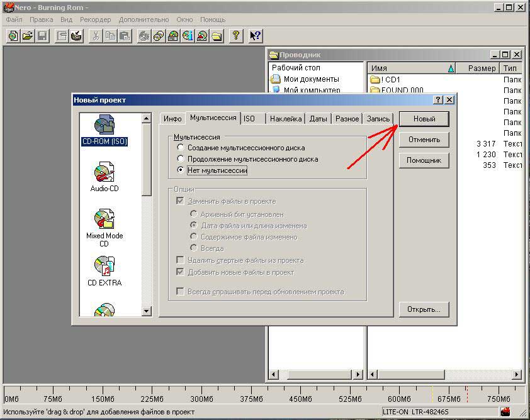Click the Copy toolbar icon
530x420 pixels.
coord(111,35)
